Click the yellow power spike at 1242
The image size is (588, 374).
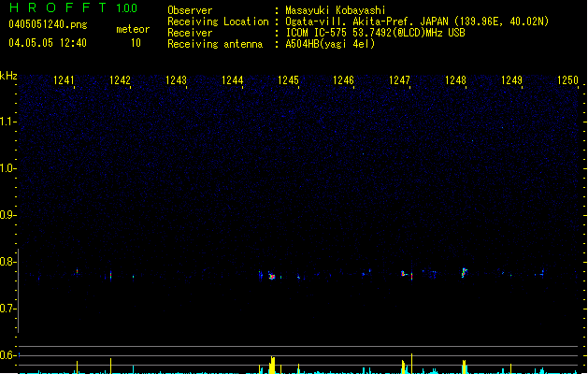click(110, 366)
